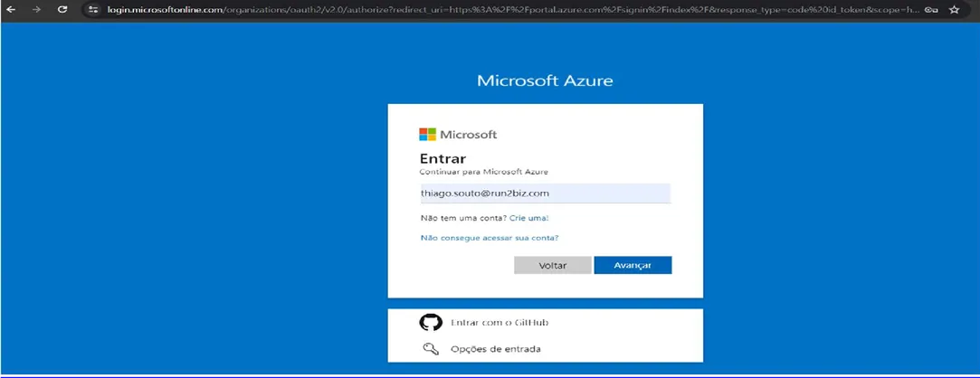Bookmark this page with the star icon
The height and width of the screenshot is (378, 980).
coord(955,10)
